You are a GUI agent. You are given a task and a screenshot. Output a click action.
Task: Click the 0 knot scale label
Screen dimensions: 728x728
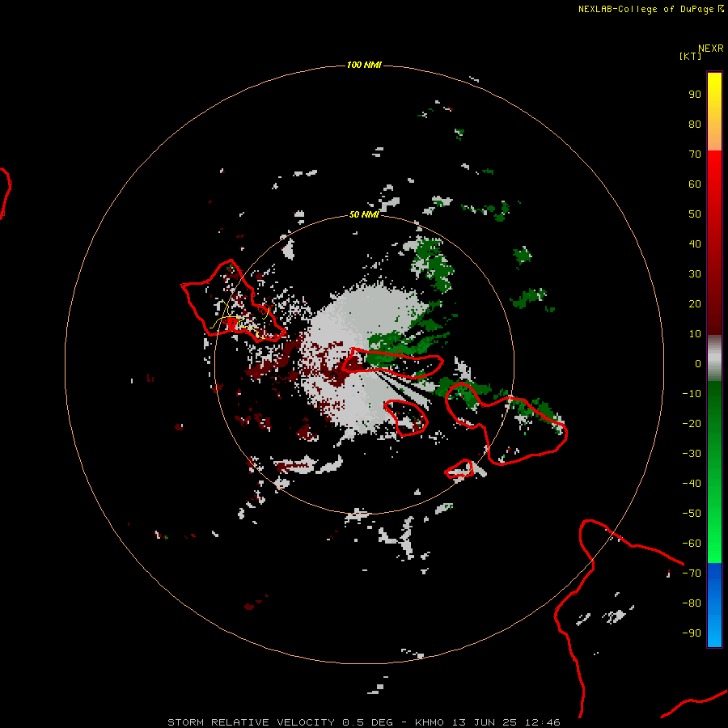click(698, 363)
